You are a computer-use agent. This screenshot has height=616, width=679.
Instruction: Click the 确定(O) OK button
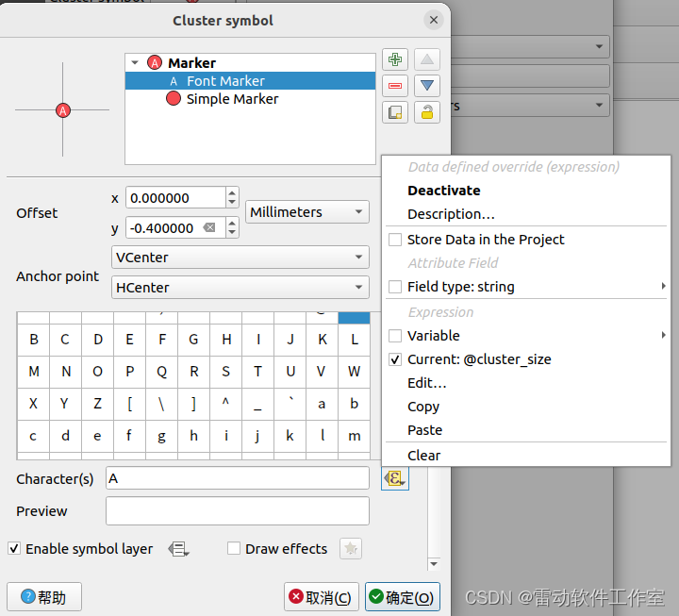[403, 597]
